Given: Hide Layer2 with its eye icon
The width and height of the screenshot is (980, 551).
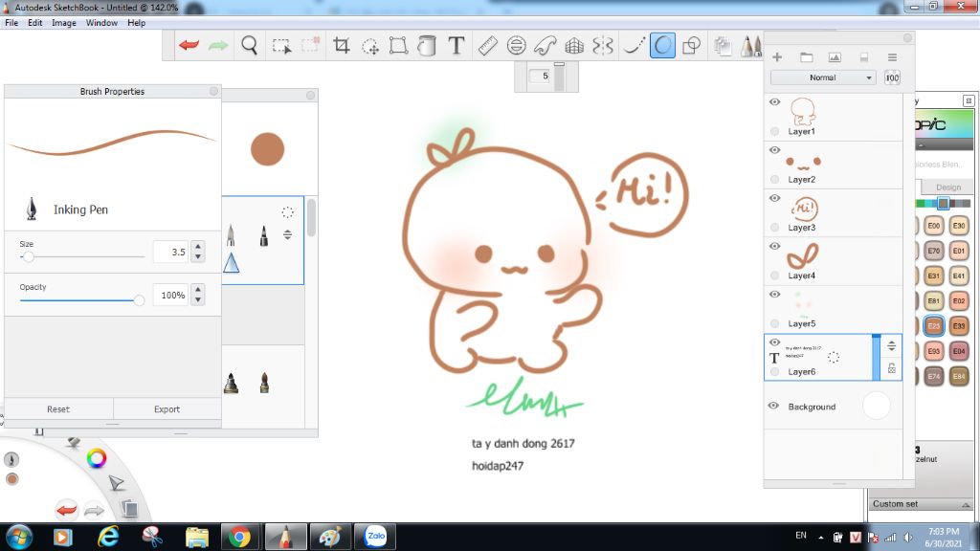Looking at the screenshot, I should tap(774, 150).
